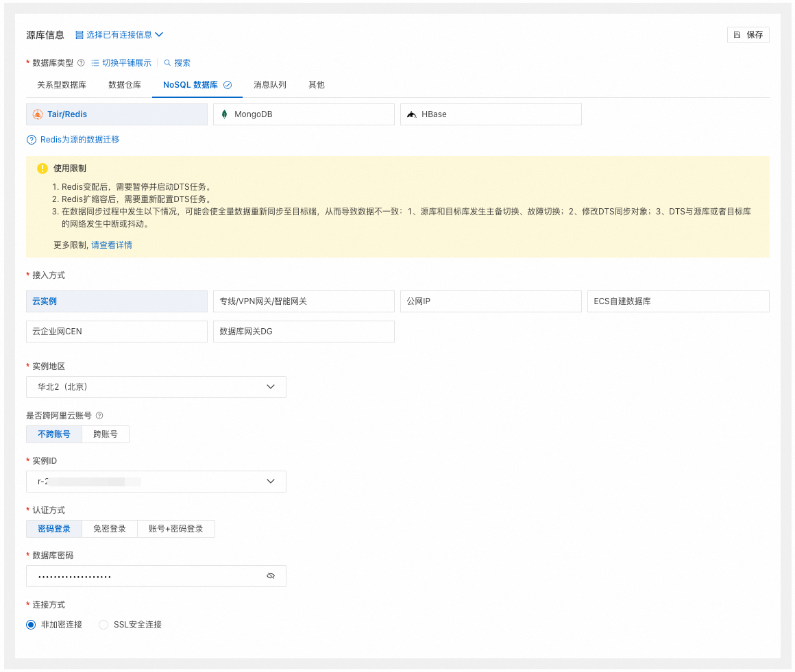This screenshot has width=795, height=672.
Task: Click the question icon beside Redis为源的数据迁移
Action: click(32, 140)
